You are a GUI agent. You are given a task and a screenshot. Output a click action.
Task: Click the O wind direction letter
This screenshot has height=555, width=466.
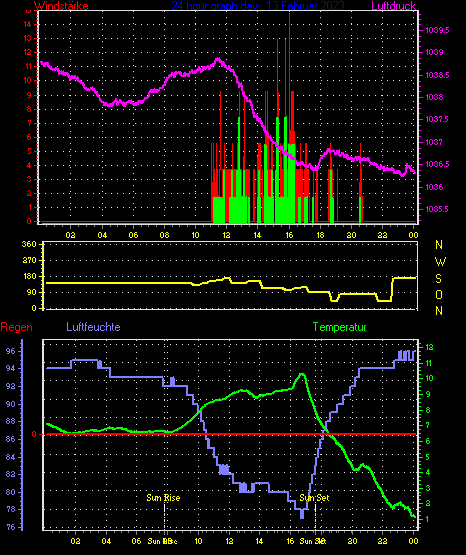click(x=439, y=294)
